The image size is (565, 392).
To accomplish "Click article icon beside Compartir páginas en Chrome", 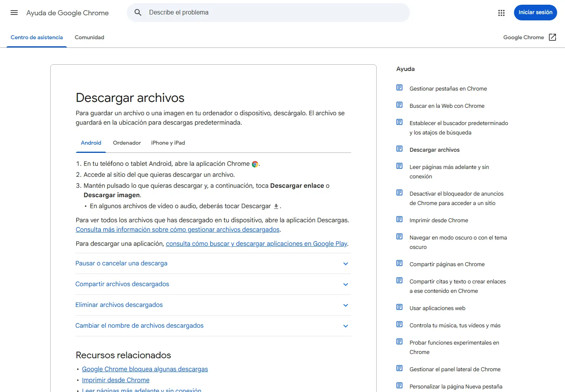I will [399, 263].
